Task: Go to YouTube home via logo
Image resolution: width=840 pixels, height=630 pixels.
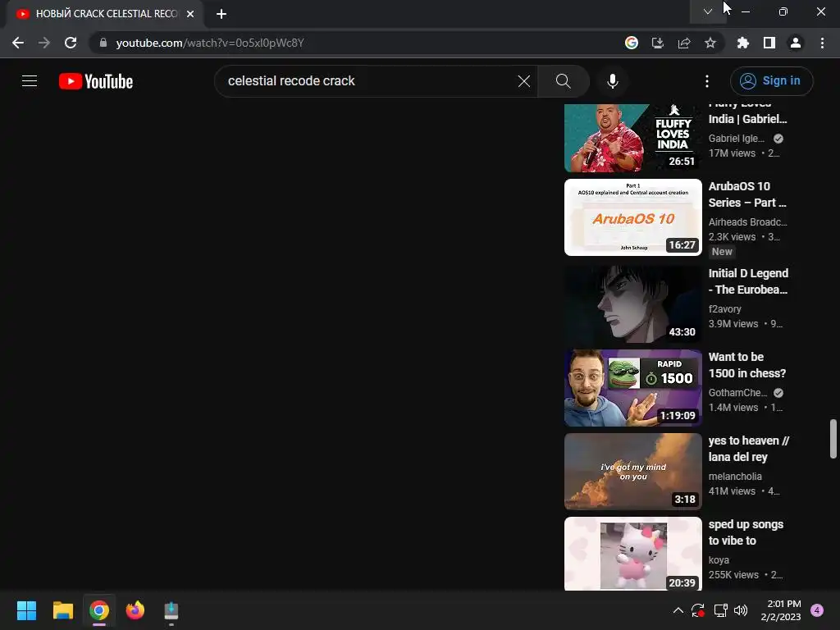Action: click(x=96, y=81)
